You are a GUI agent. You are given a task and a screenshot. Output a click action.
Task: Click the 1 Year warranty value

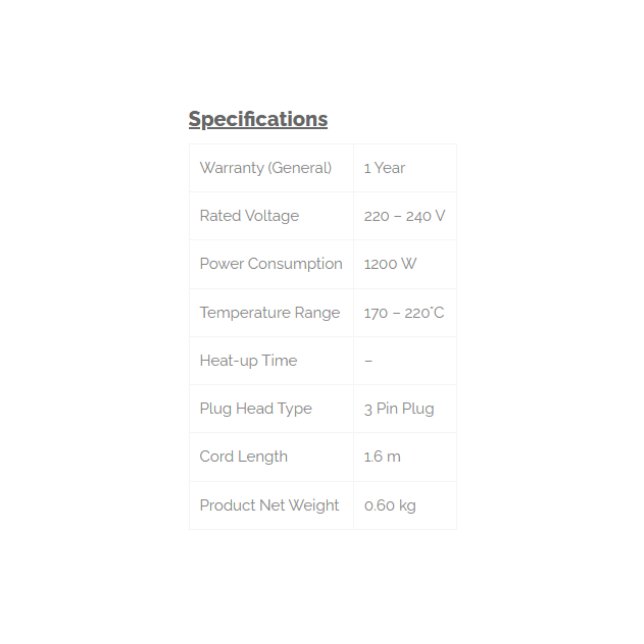384,168
